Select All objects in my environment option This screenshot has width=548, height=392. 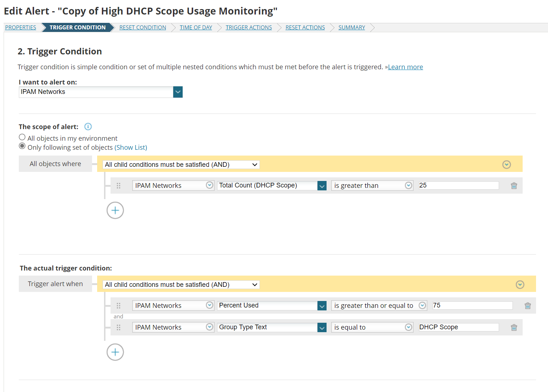point(22,137)
